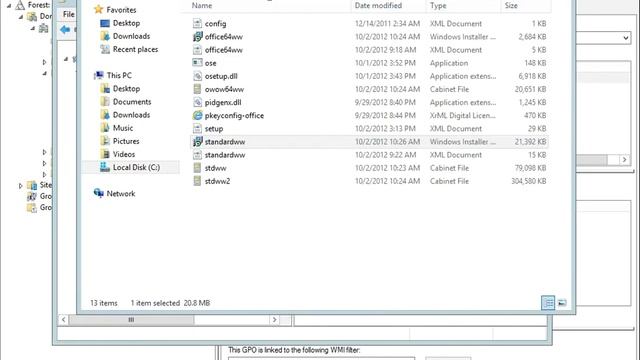This screenshot has width=640, height=360.
Task: Sort files by Size column header
Action: tap(511, 5)
